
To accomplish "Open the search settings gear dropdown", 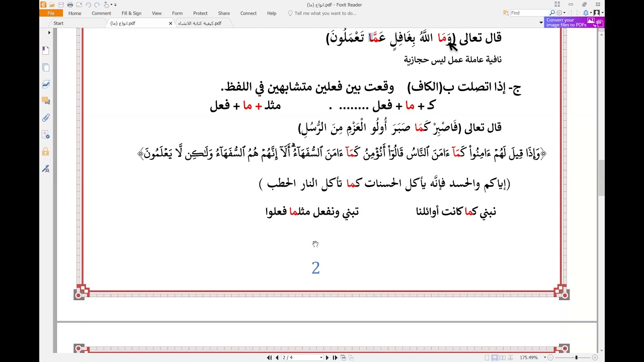I will 561,13.
